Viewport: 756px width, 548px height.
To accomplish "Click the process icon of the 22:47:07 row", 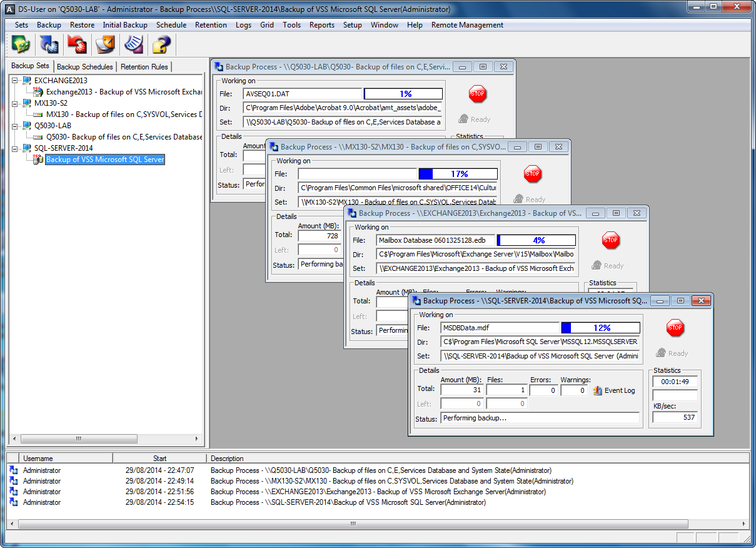I will click(14, 470).
